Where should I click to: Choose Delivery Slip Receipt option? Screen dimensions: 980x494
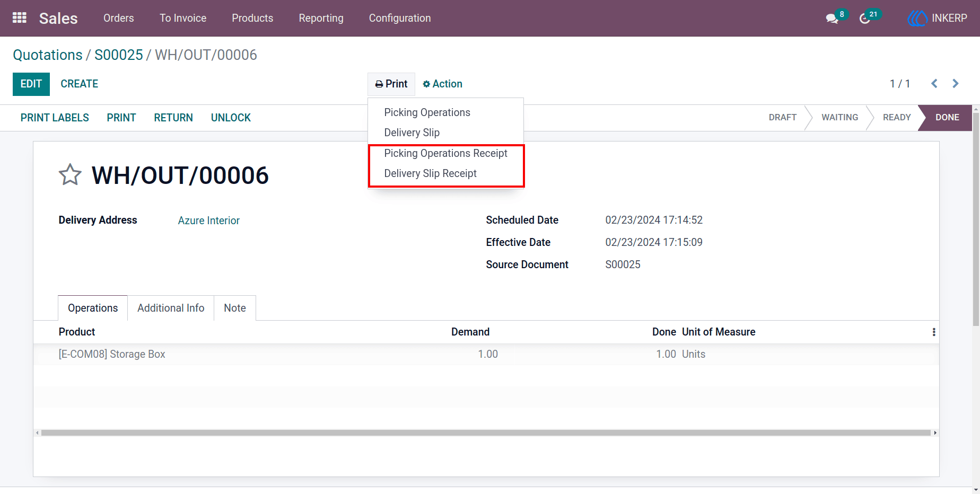(x=445, y=173)
